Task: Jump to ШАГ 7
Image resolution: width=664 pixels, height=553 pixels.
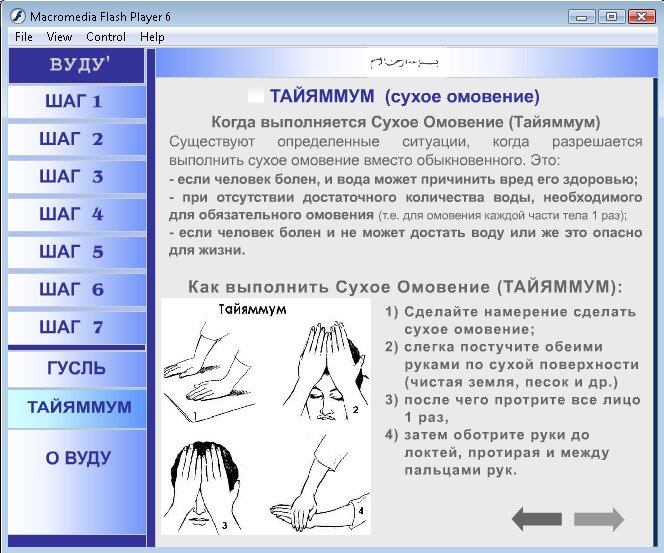Action: [77, 328]
